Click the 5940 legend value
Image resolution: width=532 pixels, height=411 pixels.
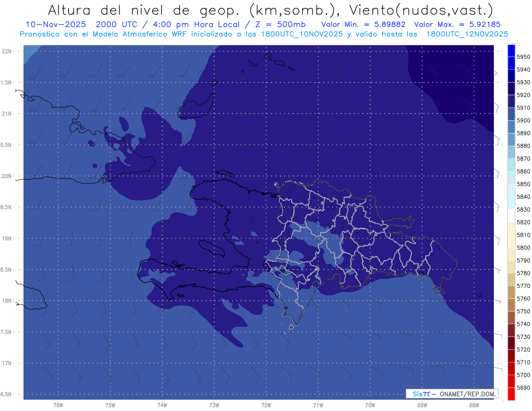523,70
